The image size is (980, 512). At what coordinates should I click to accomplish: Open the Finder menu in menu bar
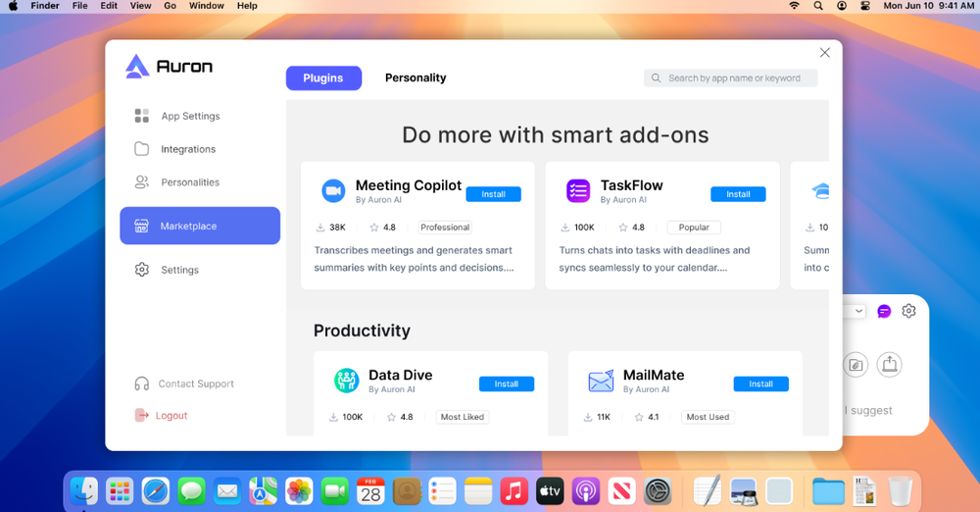click(x=45, y=6)
